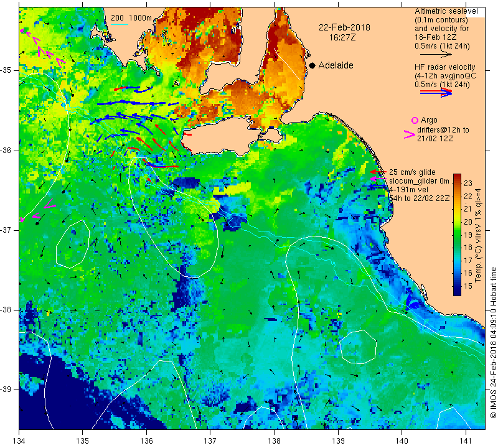498x448 pixels.
Task: Click the '(0.1m contours)' legend text
Action: click(441, 20)
